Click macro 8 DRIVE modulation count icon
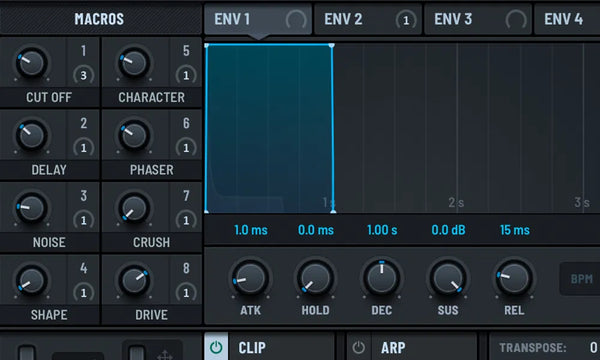Screen dimensions: 600x360 point(186,293)
